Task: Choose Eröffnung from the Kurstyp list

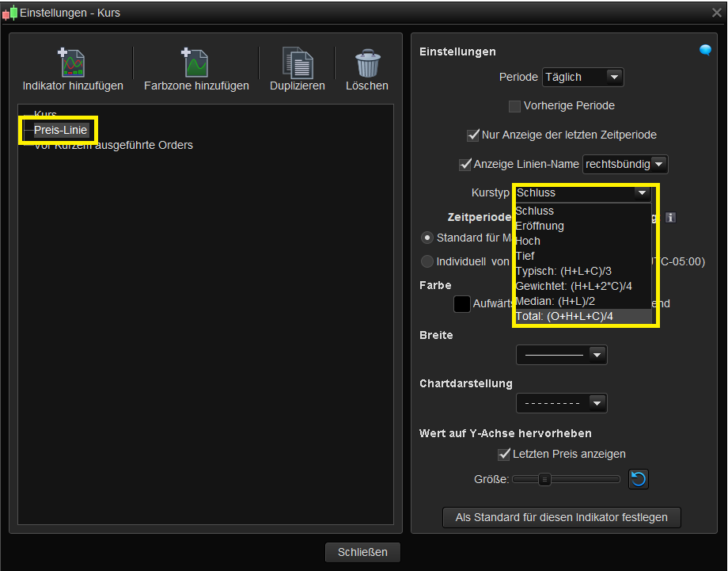Action: tap(583, 226)
